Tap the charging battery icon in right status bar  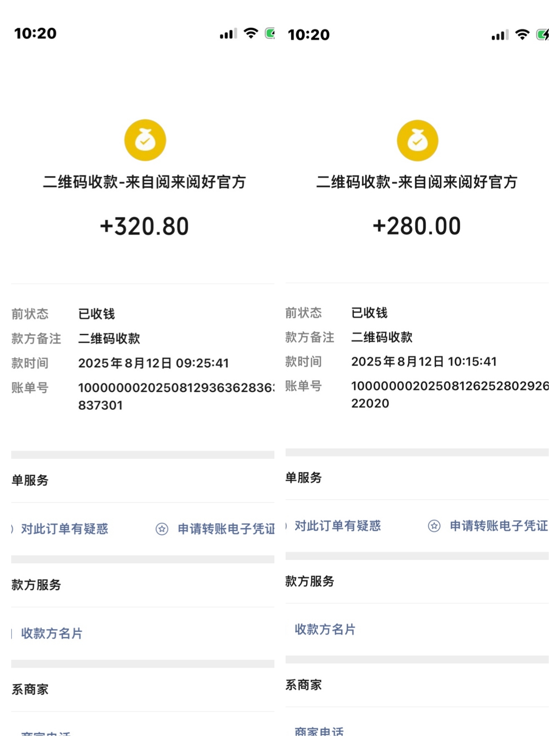click(542, 35)
